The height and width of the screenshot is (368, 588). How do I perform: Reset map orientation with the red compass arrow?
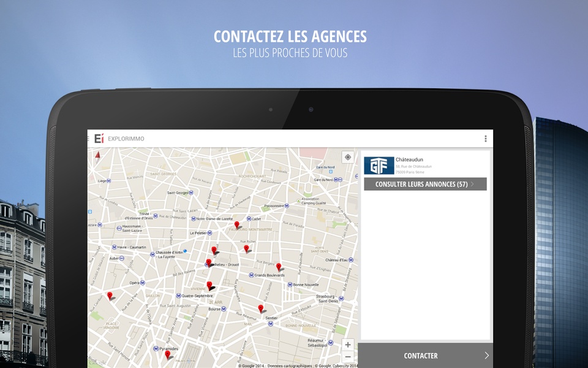click(x=97, y=155)
